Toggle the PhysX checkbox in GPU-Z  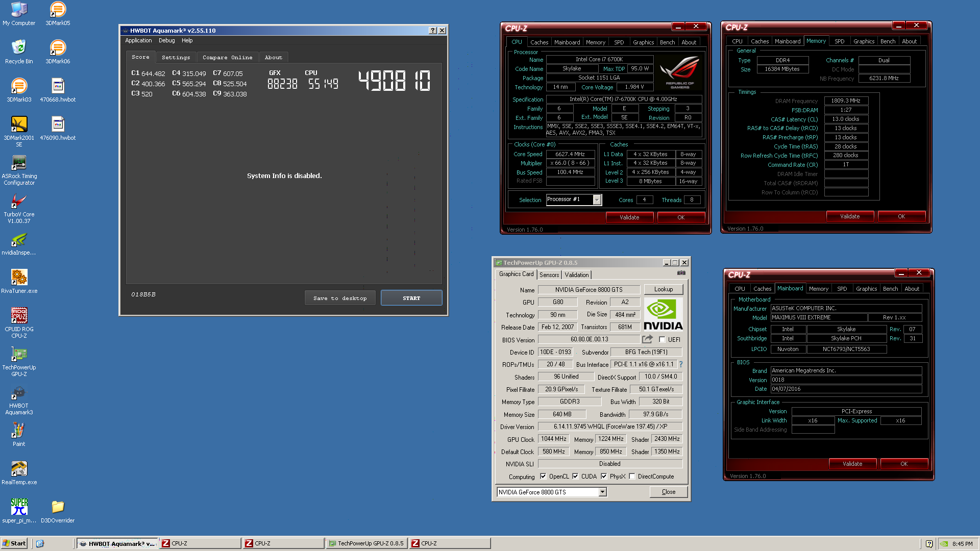tap(604, 477)
